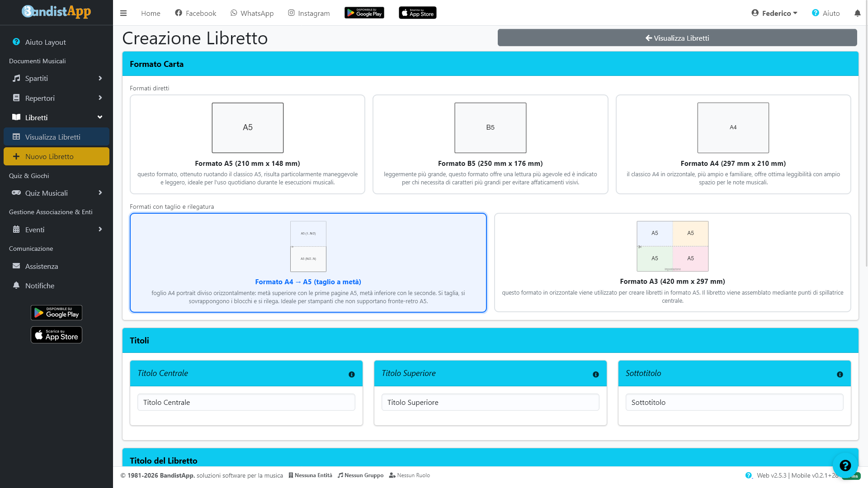The image size is (868, 488).
Task: Open the floating help question mark button
Action: click(x=845, y=465)
